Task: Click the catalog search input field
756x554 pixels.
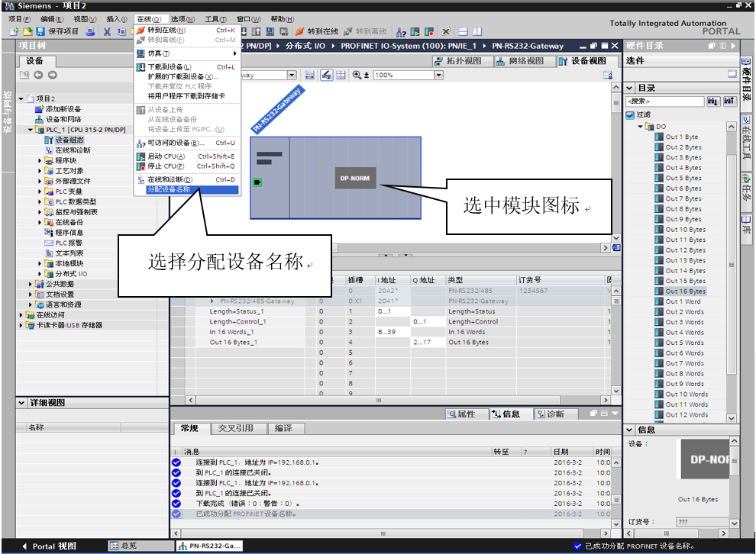Action: pyautogui.click(x=664, y=101)
